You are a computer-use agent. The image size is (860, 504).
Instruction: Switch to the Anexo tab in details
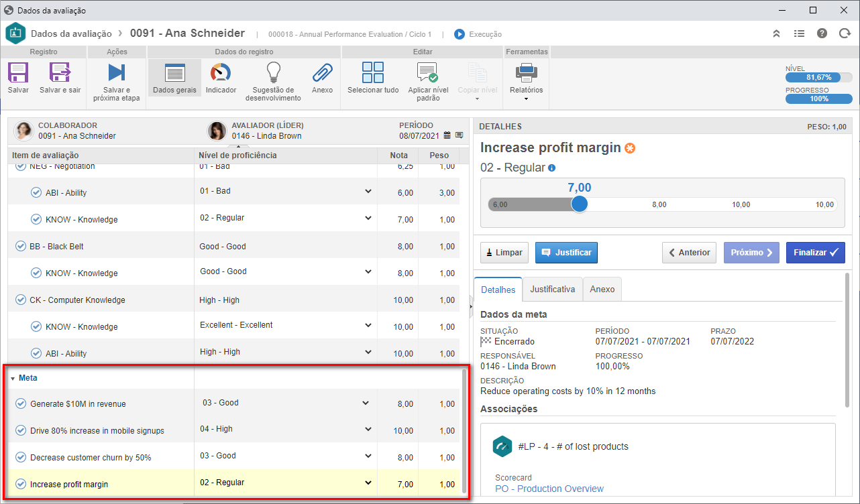coord(602,290)
